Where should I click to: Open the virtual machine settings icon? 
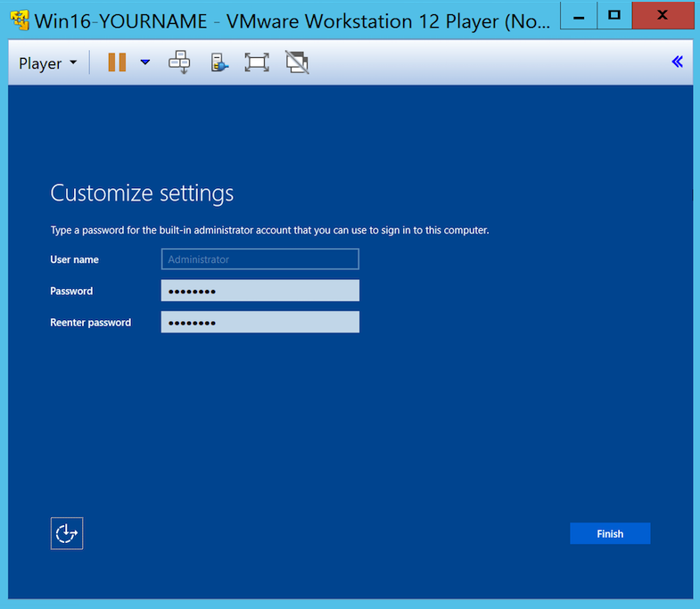[219, 62]
